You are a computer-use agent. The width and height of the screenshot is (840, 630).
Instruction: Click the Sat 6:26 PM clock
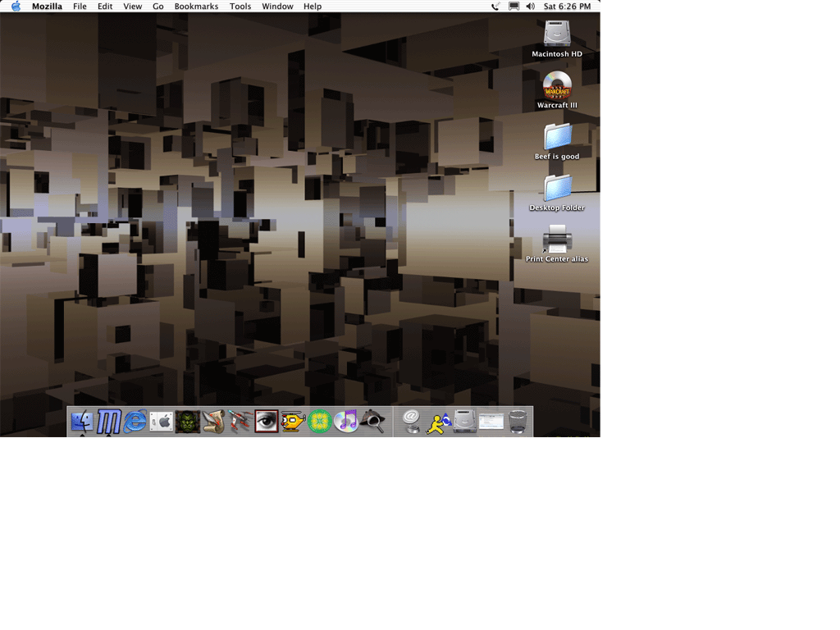tap(567, 7)
